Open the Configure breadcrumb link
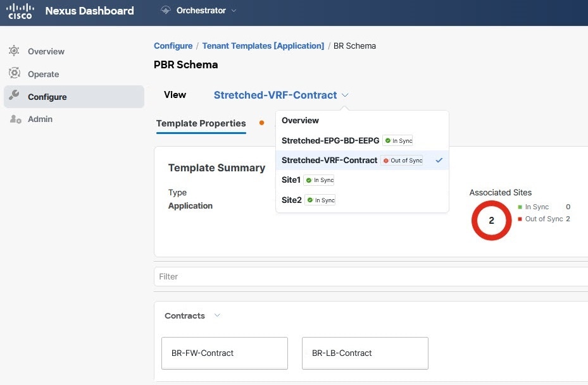The image size is (588, 385). point(173,46)
